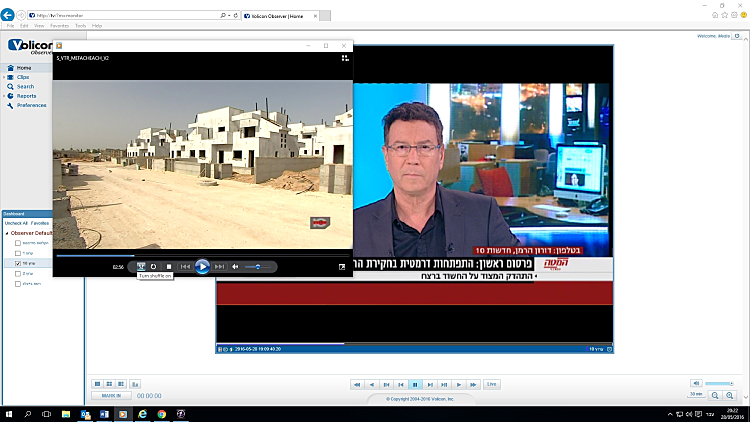Open Chrome from the taskbar
The height and width of the screenshot is (422, 750).
[x=162, y=414]
